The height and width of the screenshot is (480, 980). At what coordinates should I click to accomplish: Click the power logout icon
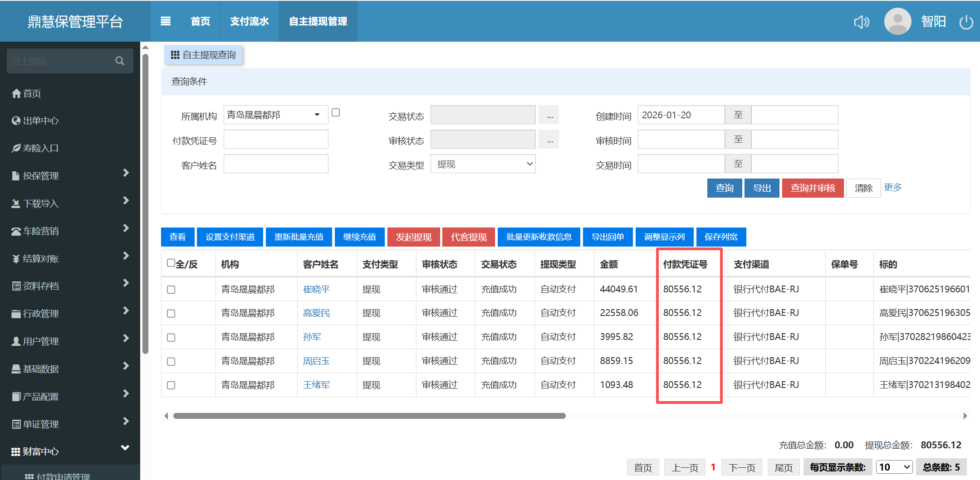point(965,22)
